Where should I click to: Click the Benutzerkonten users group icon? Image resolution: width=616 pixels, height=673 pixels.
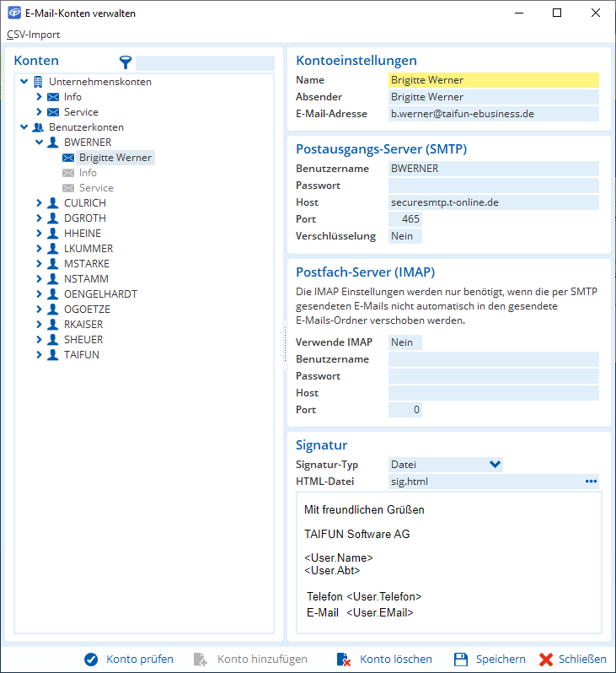tap(38, 127)
